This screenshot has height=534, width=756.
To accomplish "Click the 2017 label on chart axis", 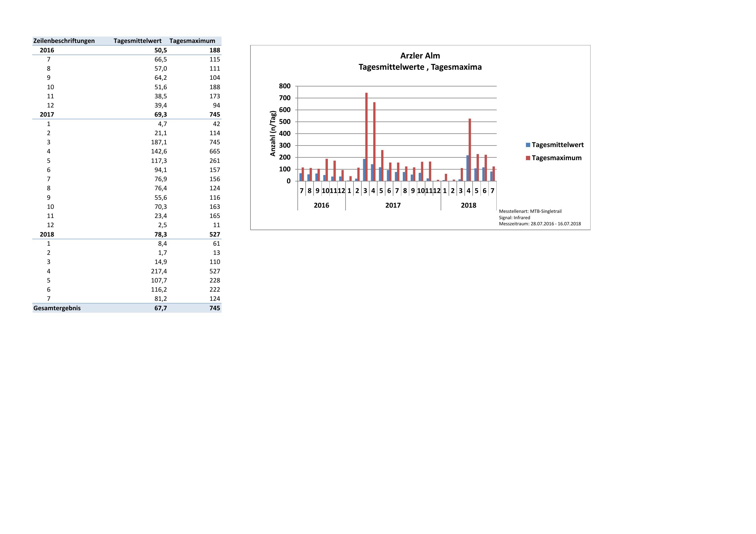I will 393,205.
